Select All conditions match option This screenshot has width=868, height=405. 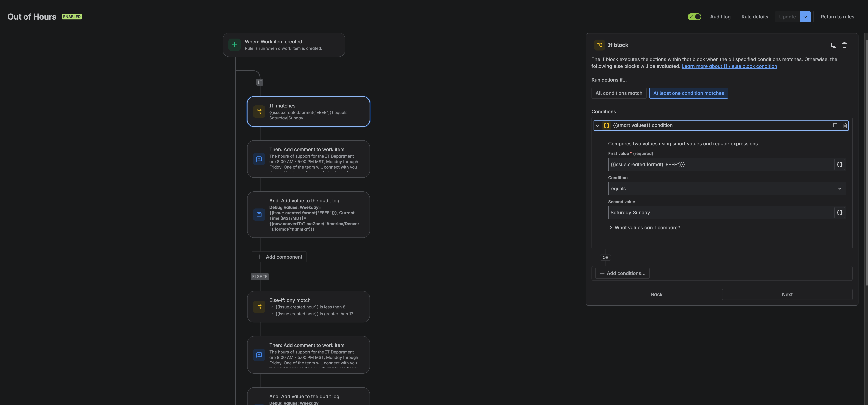619,93
